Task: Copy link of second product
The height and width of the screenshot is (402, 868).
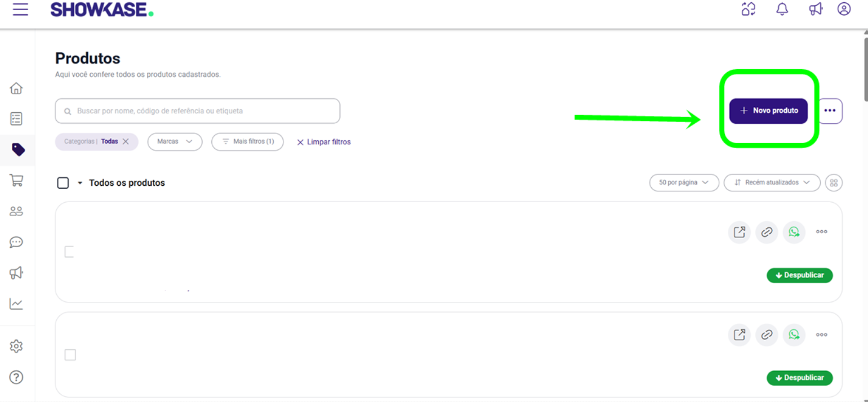Action: pyautogui.click(x=767, y=335)
